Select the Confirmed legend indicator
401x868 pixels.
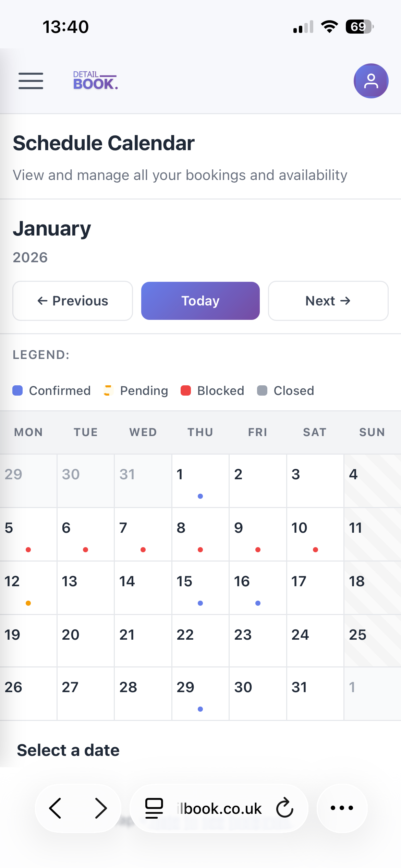tap(17, 390)
